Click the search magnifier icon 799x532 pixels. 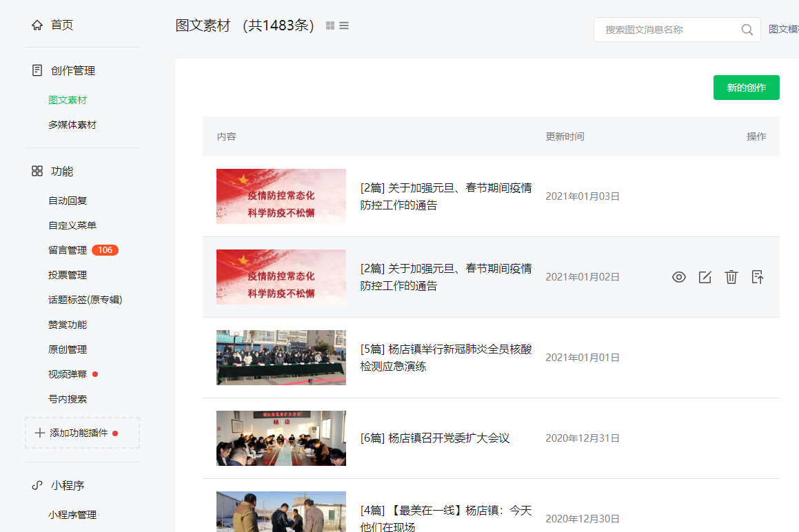pos(747,30)
